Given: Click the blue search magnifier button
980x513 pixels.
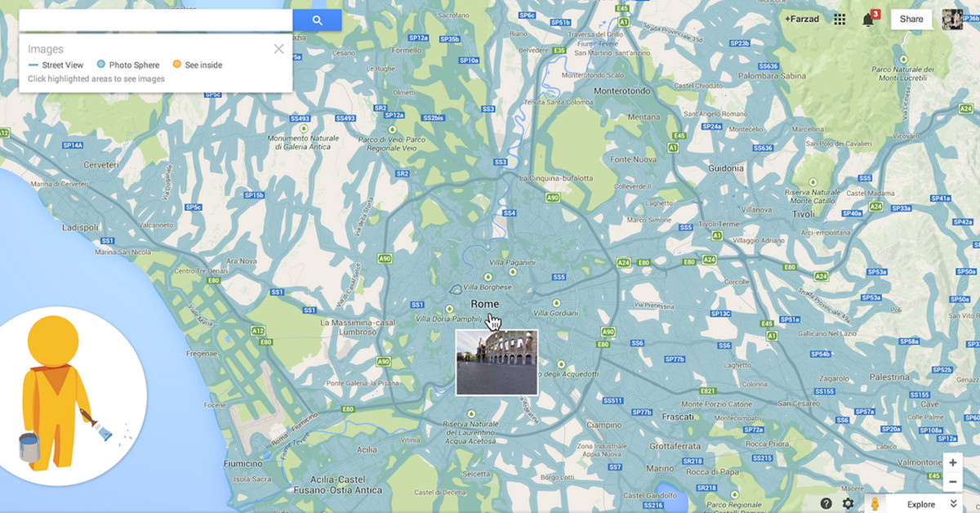Looking at the screenshot, I should 317,20.
